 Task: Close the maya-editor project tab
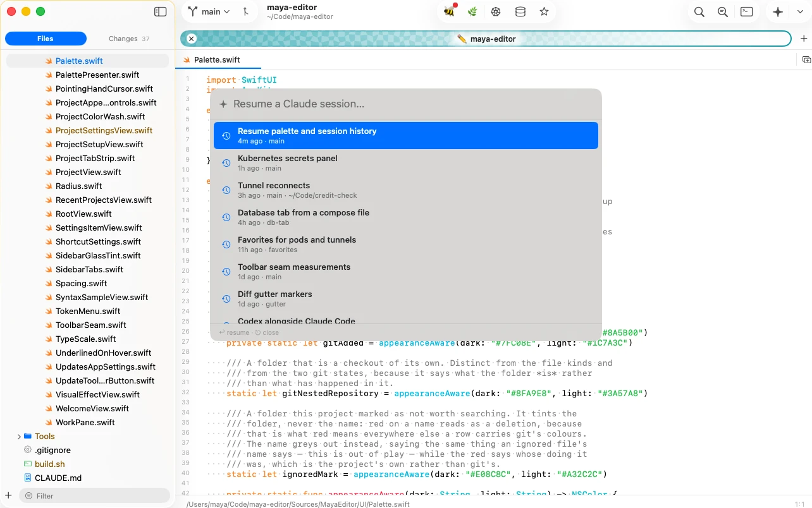click(x=192, y=39)
